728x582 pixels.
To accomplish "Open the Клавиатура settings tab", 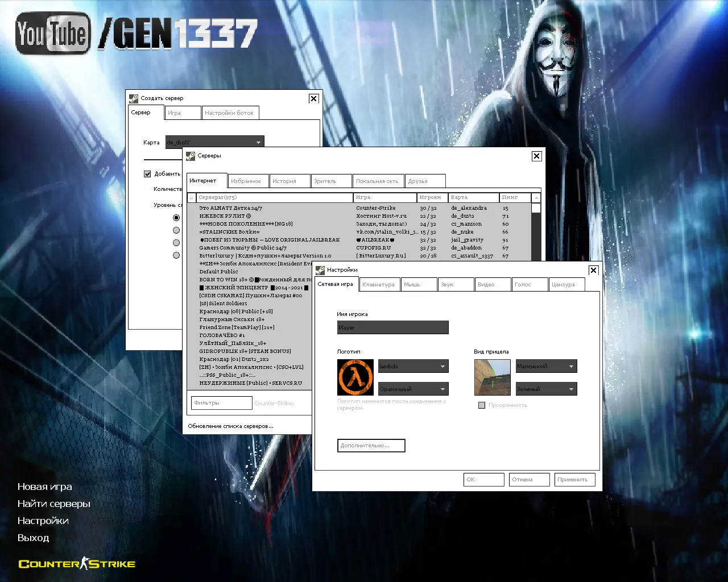I will coord(379,284).
